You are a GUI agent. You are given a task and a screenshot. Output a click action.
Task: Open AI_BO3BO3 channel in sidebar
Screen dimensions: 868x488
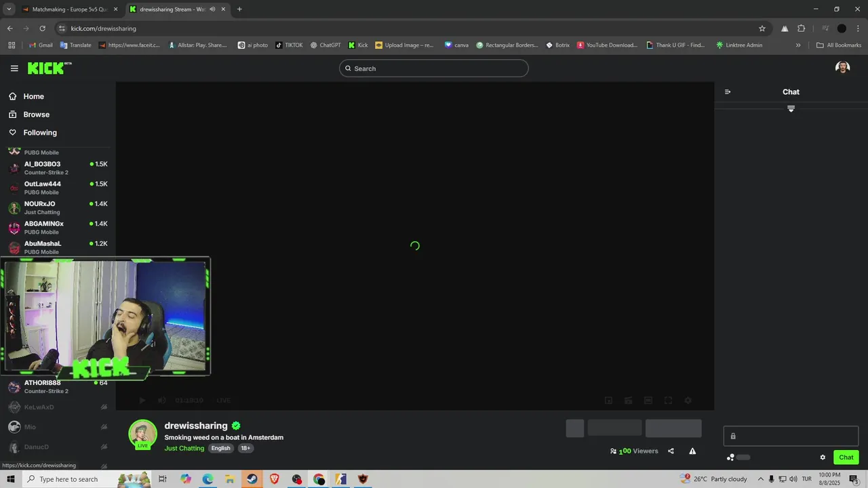(x=58, y=168)
